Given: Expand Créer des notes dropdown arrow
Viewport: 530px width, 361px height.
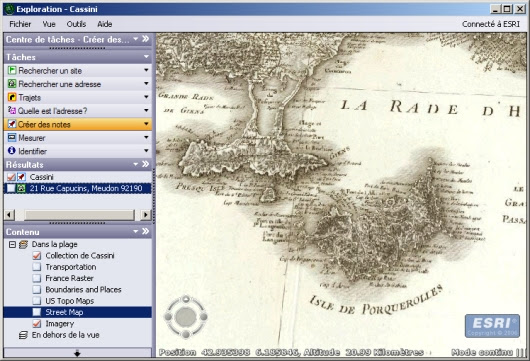Looking at the screenshot, I should [146, 124].
